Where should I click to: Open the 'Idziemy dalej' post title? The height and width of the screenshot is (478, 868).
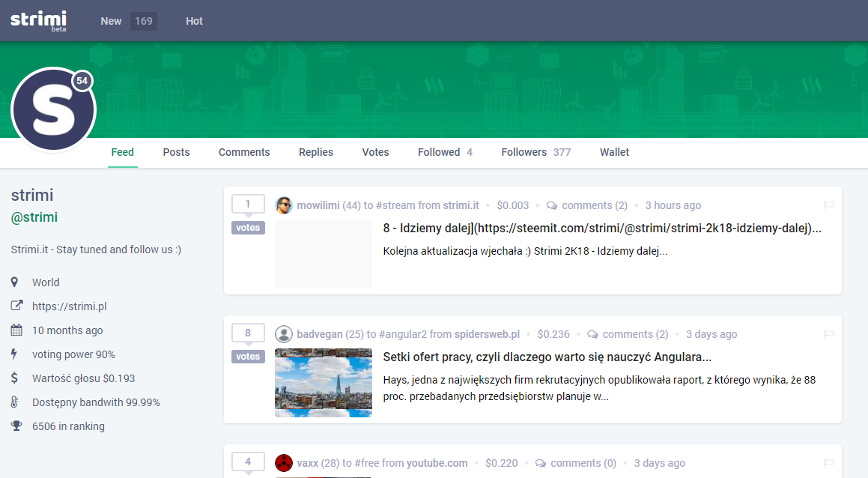coord(602,229)
